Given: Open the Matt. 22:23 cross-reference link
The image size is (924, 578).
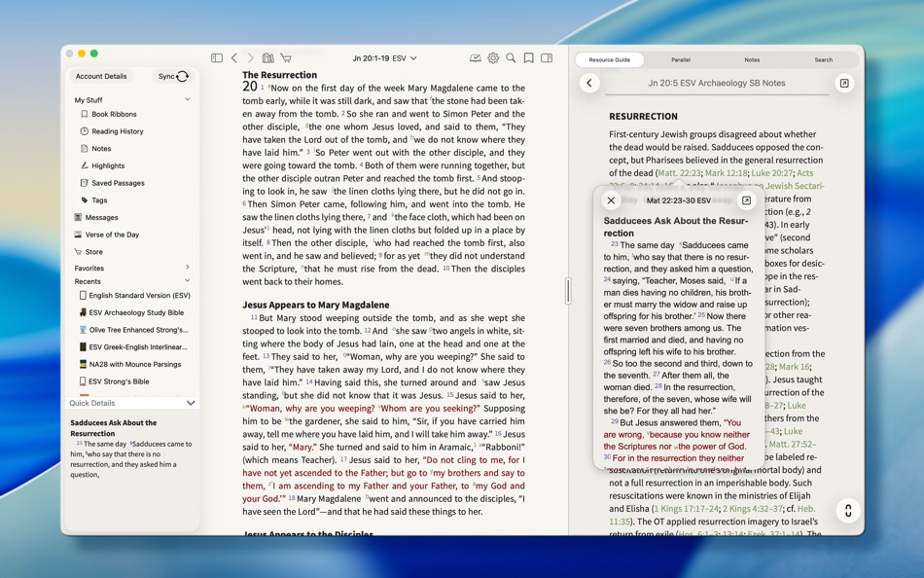Looking at the screenshot, I should pos(678,173).
